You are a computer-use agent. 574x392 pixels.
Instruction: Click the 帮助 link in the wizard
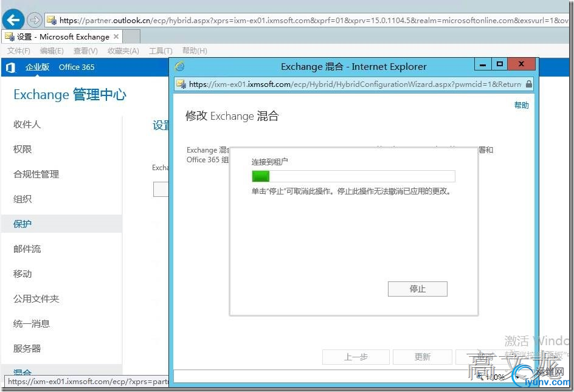[x=521, y=105]
